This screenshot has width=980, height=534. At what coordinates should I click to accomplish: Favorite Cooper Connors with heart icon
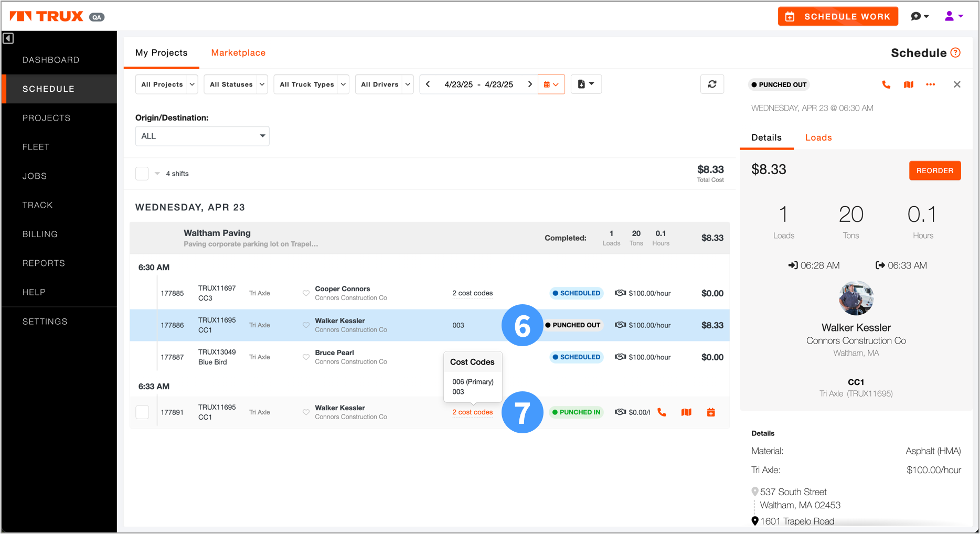(306, 293)
